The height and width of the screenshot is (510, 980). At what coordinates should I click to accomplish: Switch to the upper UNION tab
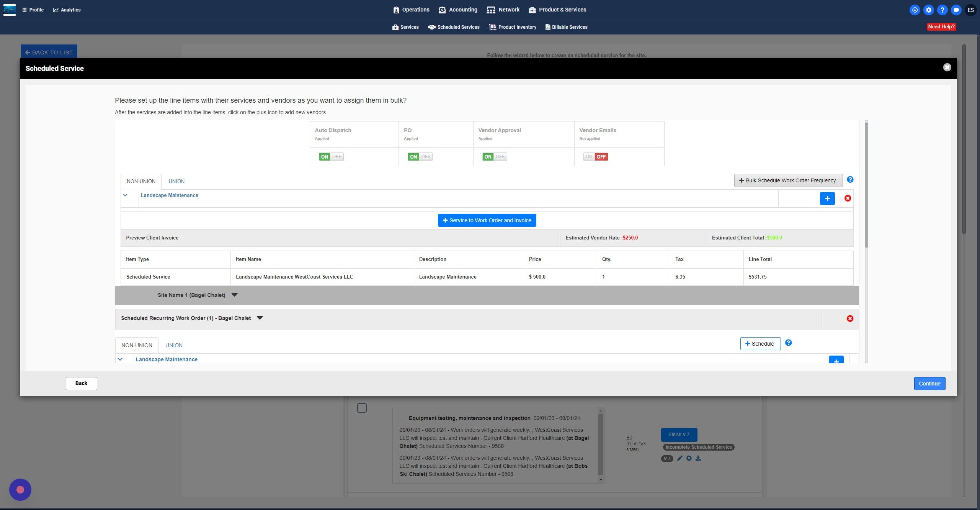coord(176,181)
